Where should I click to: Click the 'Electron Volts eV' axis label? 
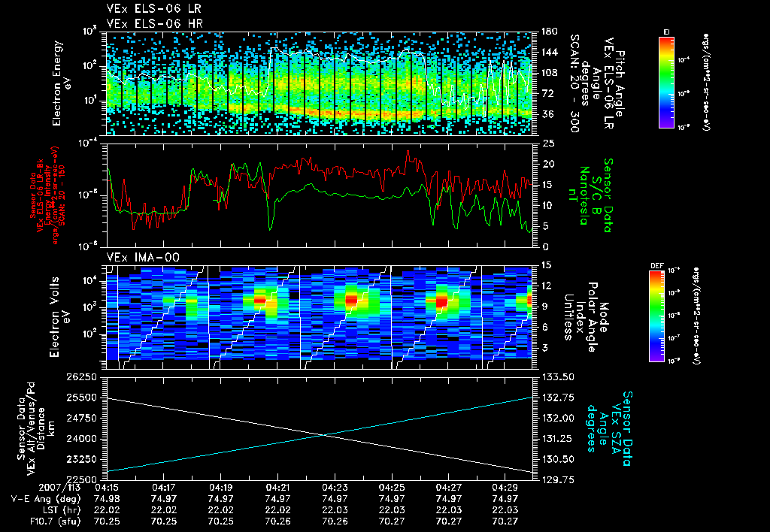tap(59, 316)
